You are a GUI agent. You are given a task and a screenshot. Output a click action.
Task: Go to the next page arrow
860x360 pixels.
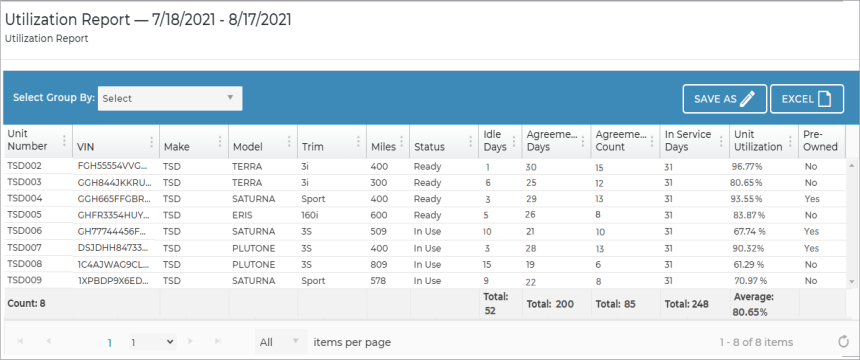point(191,341)
